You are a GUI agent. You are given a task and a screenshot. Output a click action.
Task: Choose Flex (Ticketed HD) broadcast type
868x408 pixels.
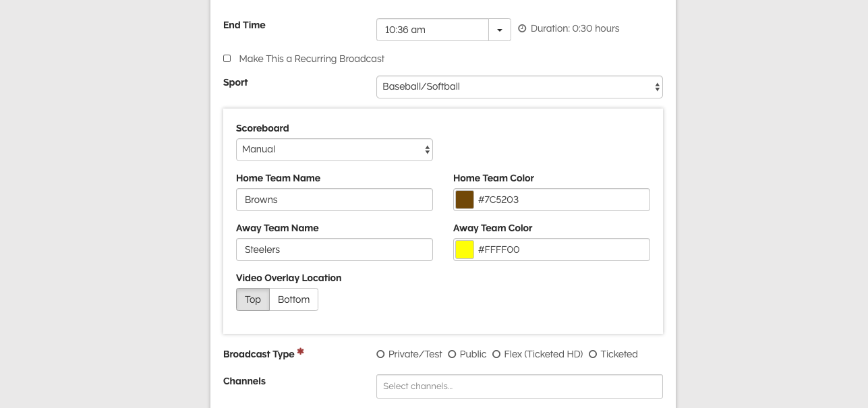[x=496, y=354]
